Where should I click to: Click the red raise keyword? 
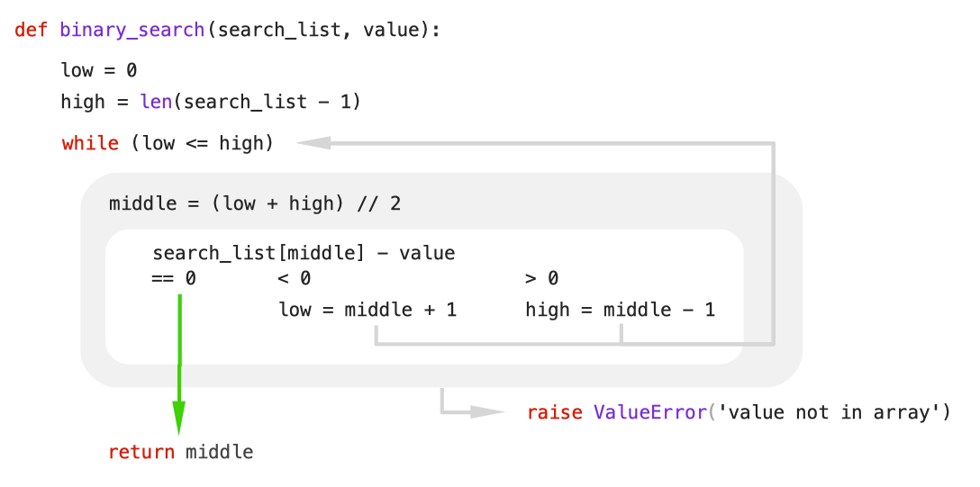pos(555,412)
